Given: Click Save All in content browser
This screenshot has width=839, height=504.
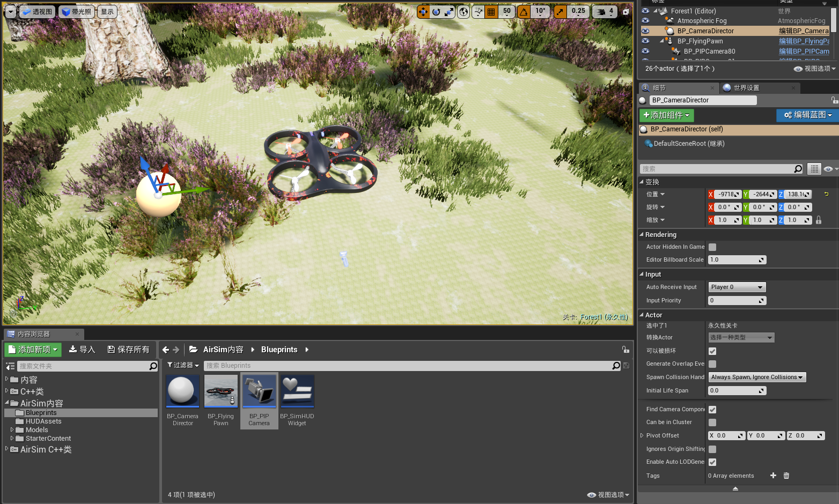Looking at the screenshot, I should tap(129, 350).
